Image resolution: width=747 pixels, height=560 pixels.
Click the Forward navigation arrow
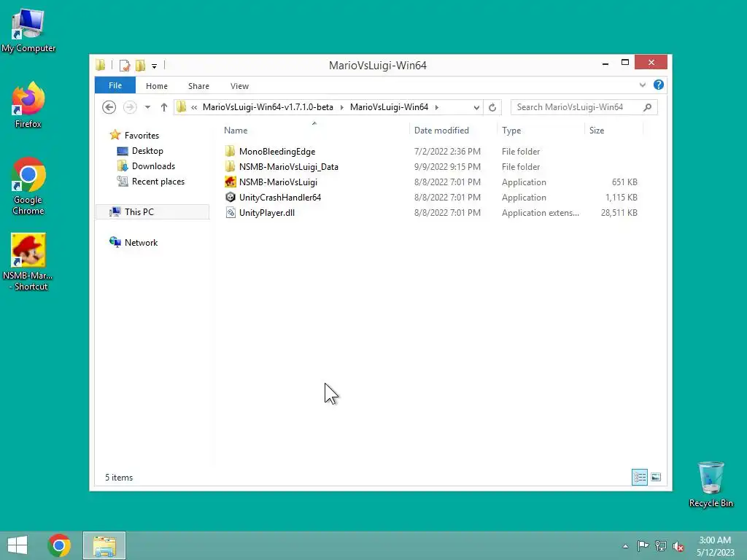point(130,107)
